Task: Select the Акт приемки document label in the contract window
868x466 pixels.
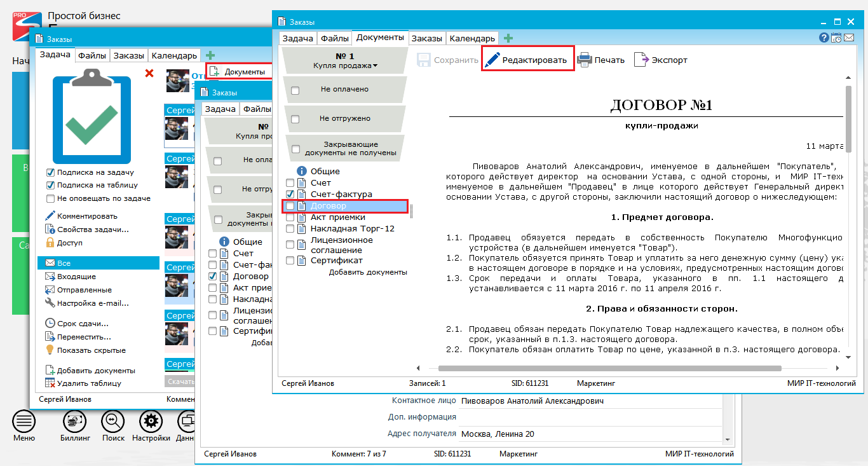Action: click(x=337, y=217)
